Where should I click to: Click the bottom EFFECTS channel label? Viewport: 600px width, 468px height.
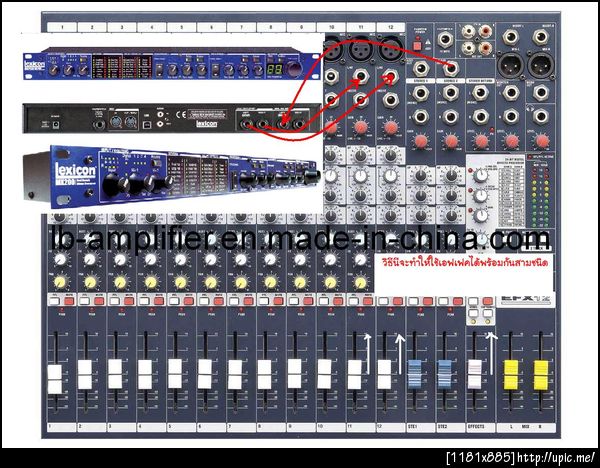pos(480,427)
